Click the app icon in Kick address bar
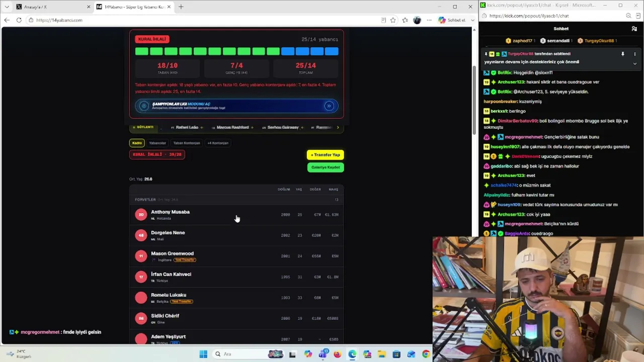This screenshot has width=644, height=362. coord(637,16)
